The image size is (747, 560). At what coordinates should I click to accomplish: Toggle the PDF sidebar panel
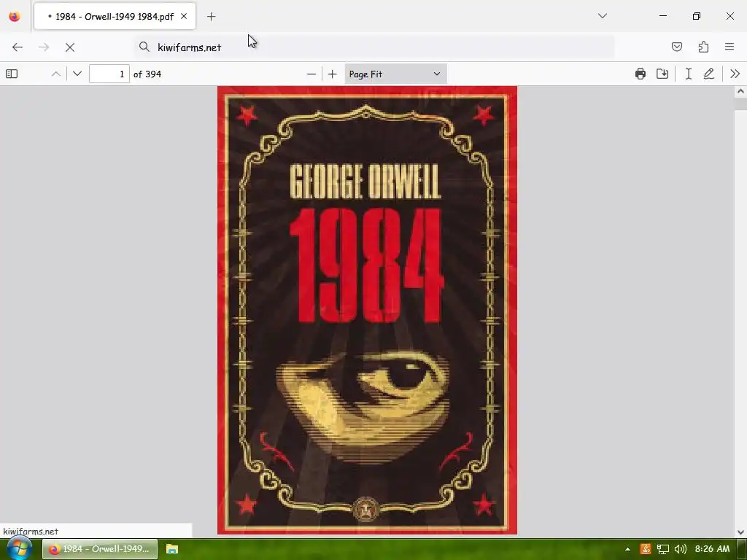12,74
